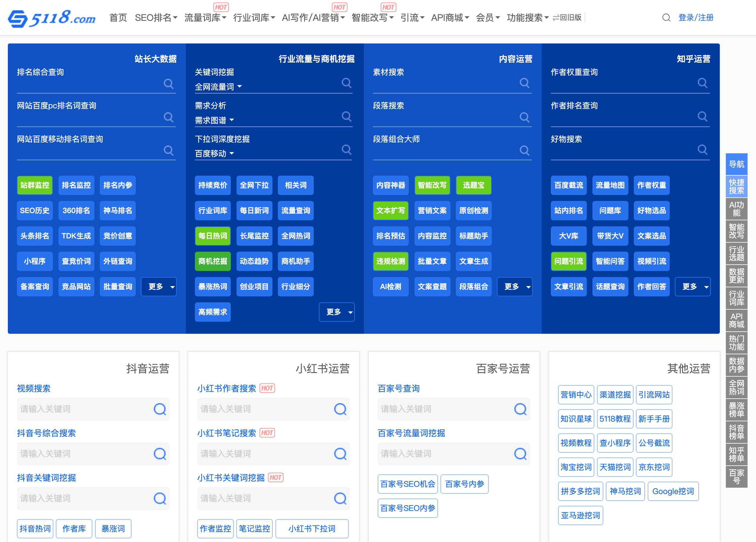The width and height of the screenshot is (756, 542).
Task: Click search icon in 百家号查询 field
Action: pos(520,409)
